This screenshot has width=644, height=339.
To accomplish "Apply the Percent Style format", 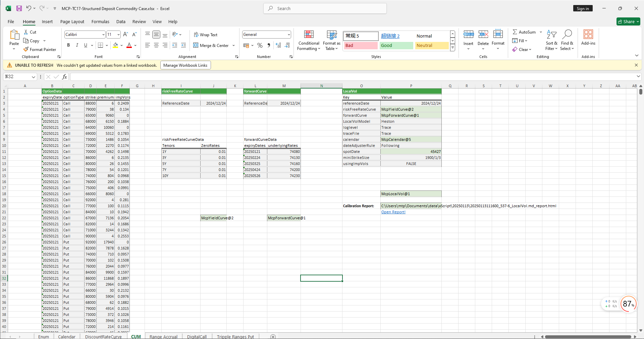I will [260, 45].
